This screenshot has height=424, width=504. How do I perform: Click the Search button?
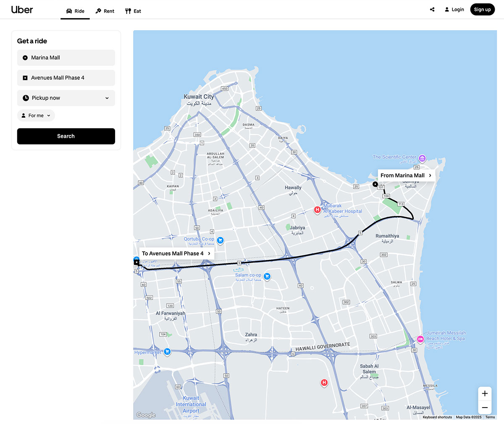[x=66, y=136]
